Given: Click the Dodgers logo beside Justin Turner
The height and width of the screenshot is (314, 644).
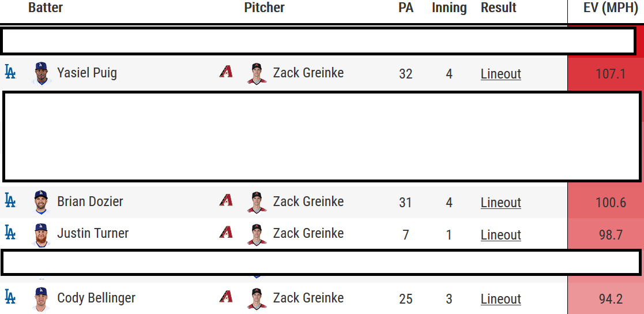Looking at the screenshot, I should pyautogui.click(x=10, y=233).
